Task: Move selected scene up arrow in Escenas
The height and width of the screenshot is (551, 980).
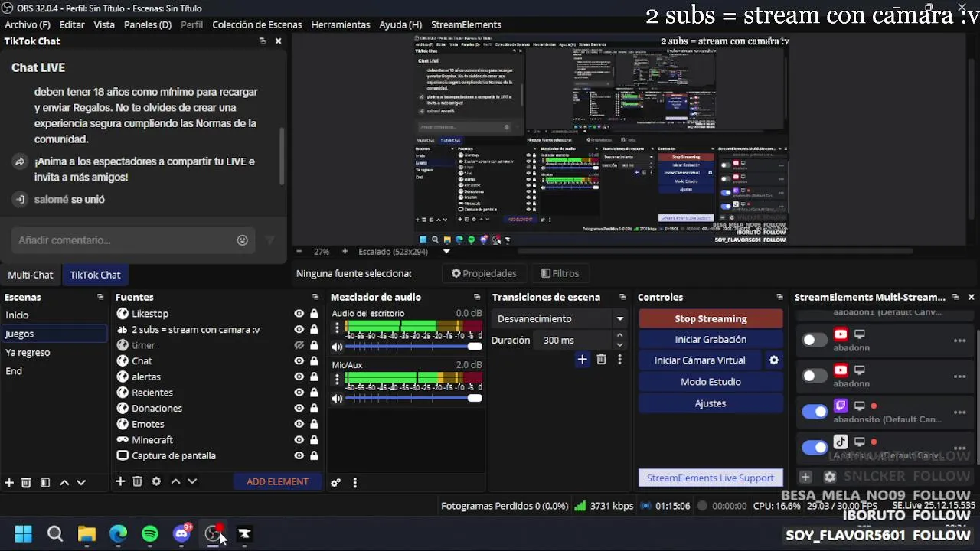Action: click(x=64, y=482)
